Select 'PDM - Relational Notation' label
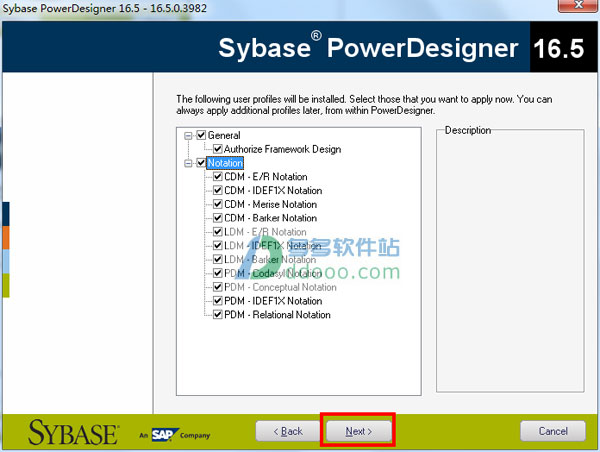 coord(277,314)
